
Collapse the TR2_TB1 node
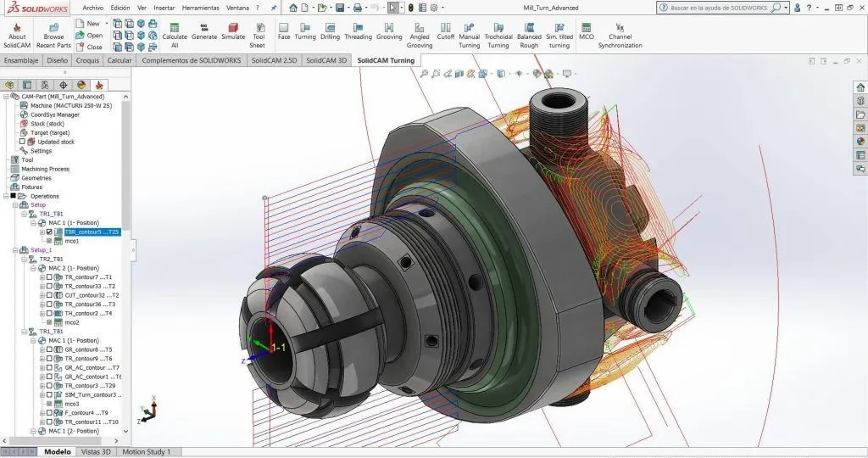click(x=24, y=260)
